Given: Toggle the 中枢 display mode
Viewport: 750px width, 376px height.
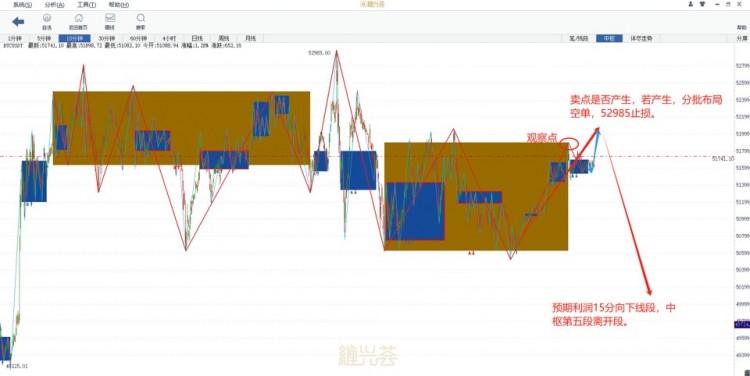Looking at the screenshot, I should coord(609,38).
